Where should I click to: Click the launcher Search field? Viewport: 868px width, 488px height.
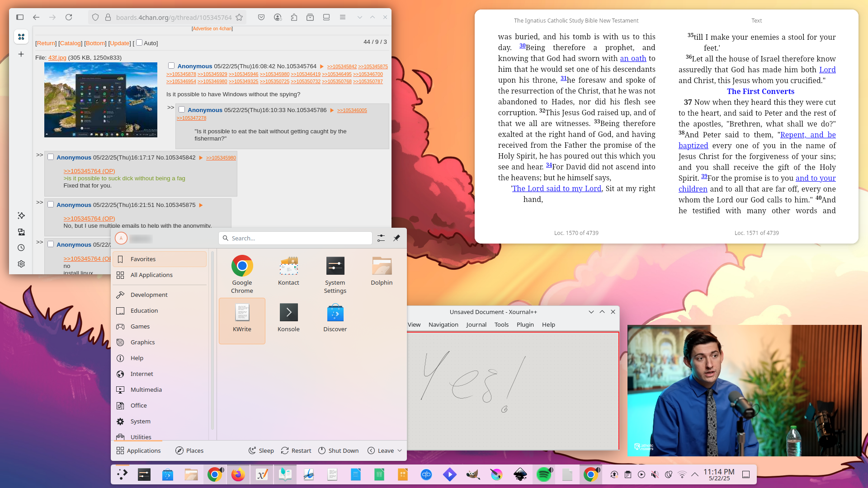tap(295, 238)
